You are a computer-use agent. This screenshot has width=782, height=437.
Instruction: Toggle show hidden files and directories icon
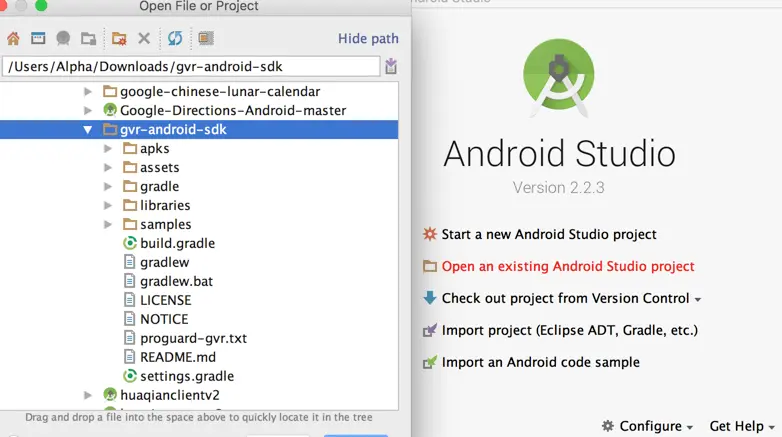[205, 38]
